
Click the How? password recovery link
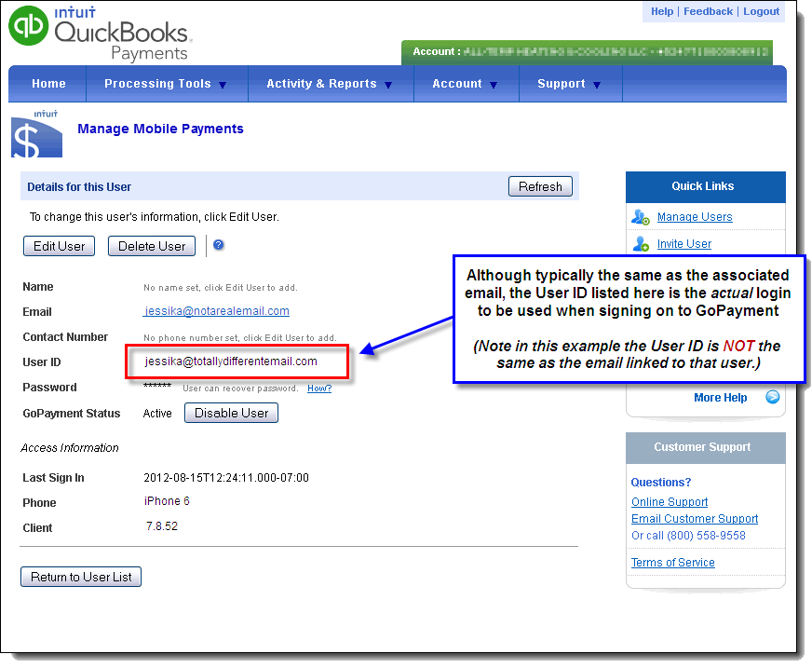(319, 389)
